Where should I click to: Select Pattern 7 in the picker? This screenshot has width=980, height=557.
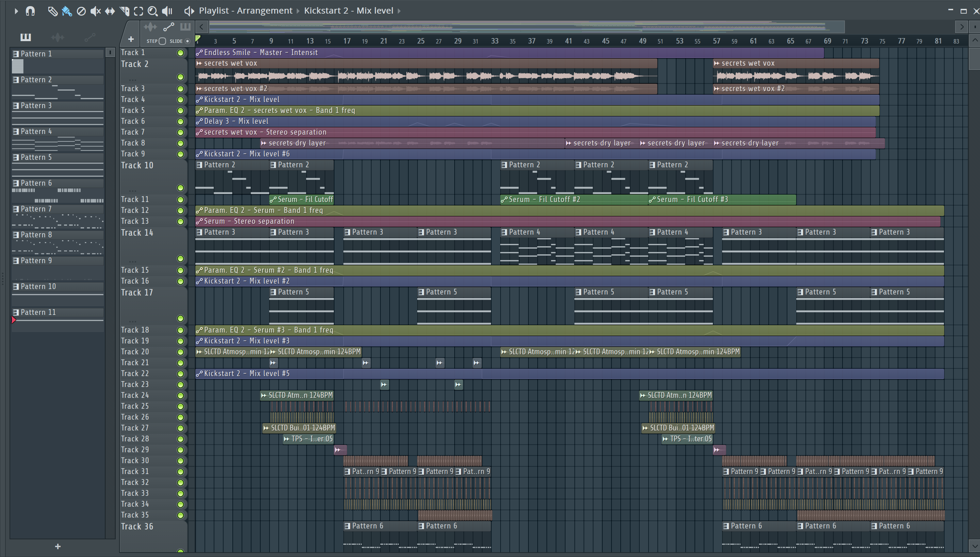coord(36,209)
